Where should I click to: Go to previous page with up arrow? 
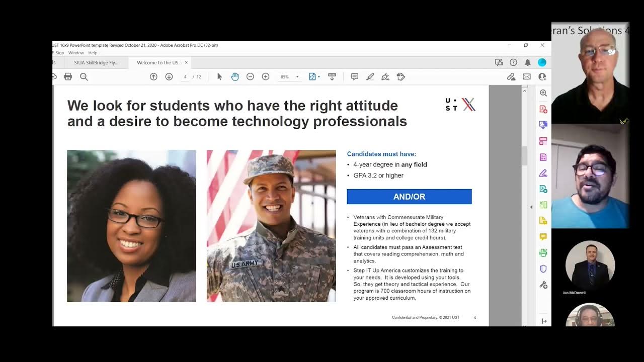click(x=153, y=77)
